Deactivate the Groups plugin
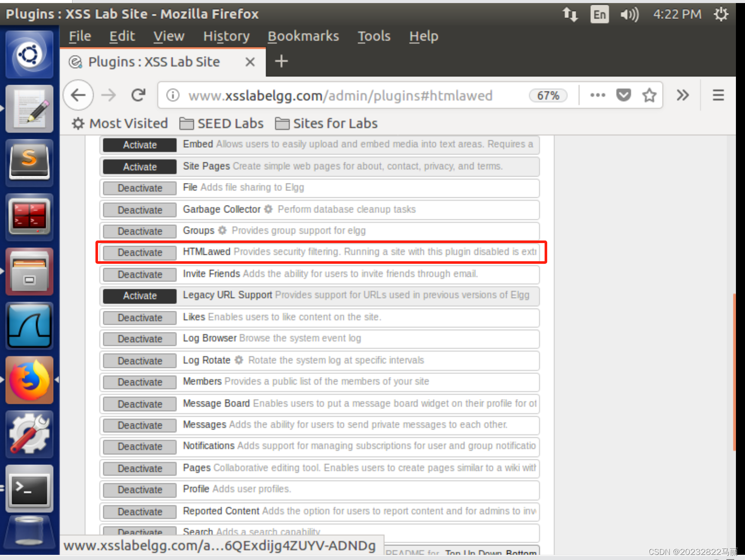Screen dimensions: 745x560 click(140, 231)
